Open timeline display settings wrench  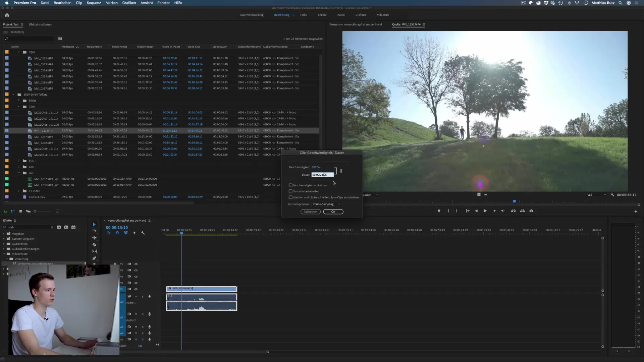click(143, 233)
